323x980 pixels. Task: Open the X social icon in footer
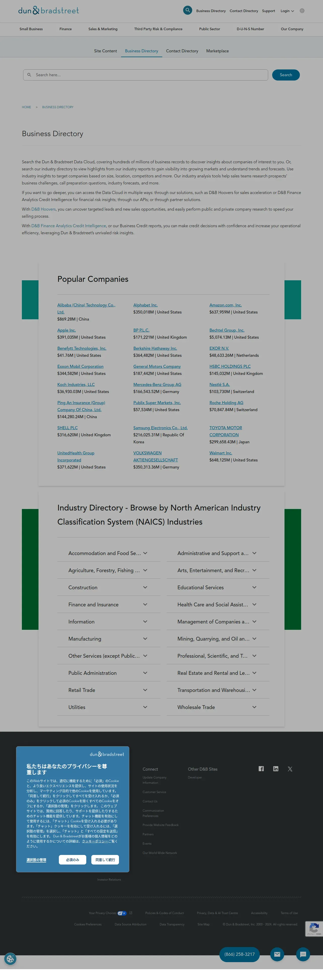(290, 769)
